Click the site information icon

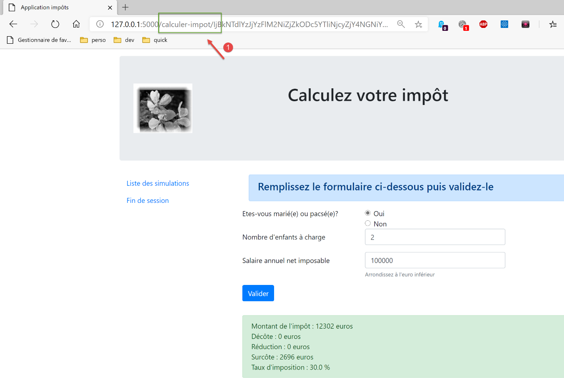click(100, 24)
